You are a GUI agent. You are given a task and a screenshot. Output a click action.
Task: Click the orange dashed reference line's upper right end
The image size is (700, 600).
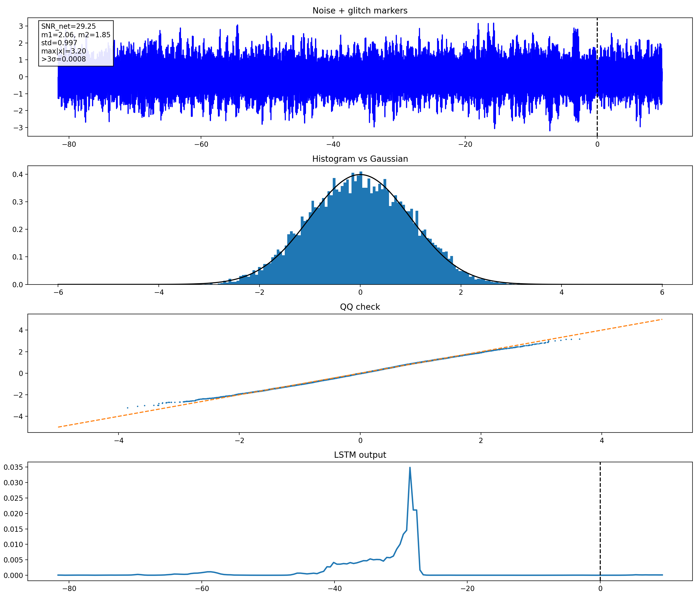[x=661, y=319]
